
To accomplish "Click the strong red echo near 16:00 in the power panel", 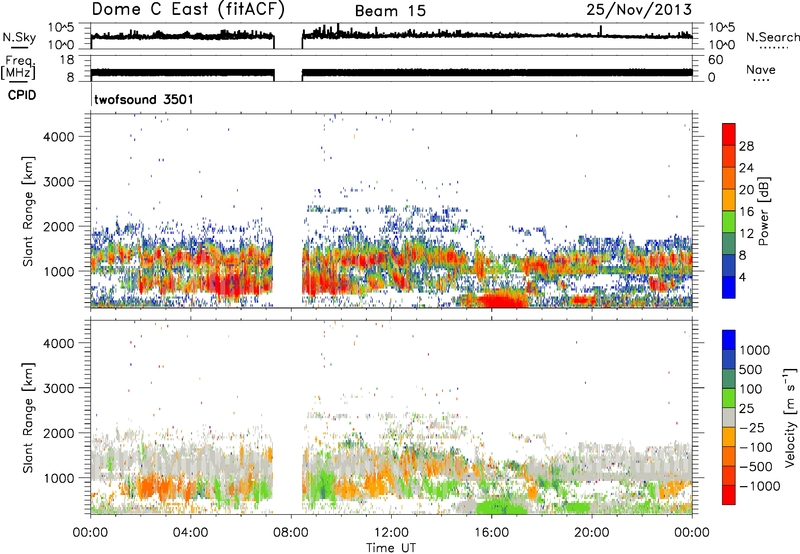I will point(503,299).
